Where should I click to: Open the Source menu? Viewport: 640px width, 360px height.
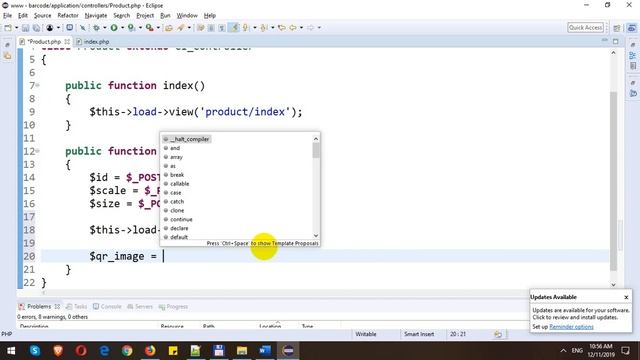click(42, 16)
